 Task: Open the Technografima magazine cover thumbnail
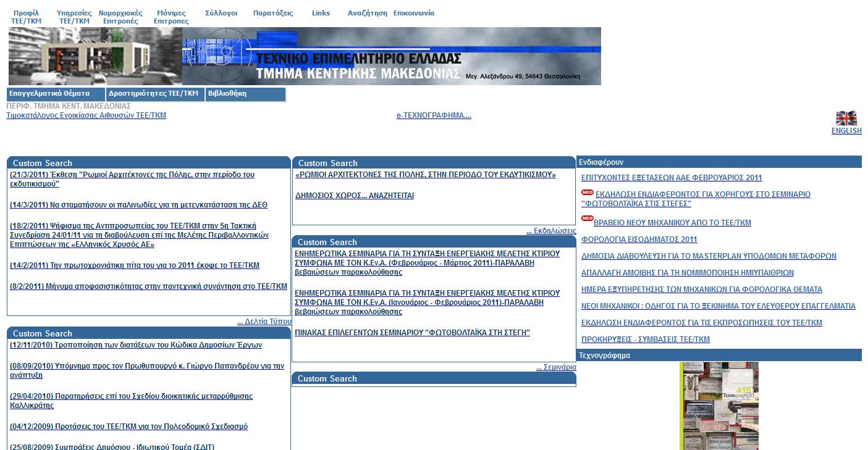(718, 406)
